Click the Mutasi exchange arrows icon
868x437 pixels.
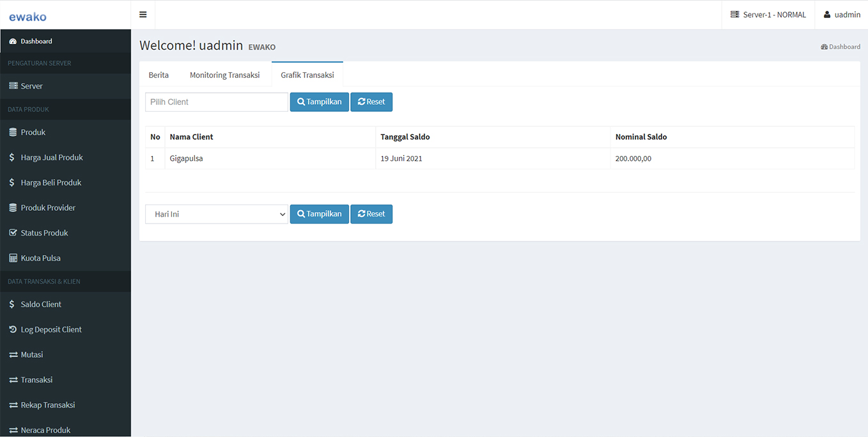[x=13, y=355]
